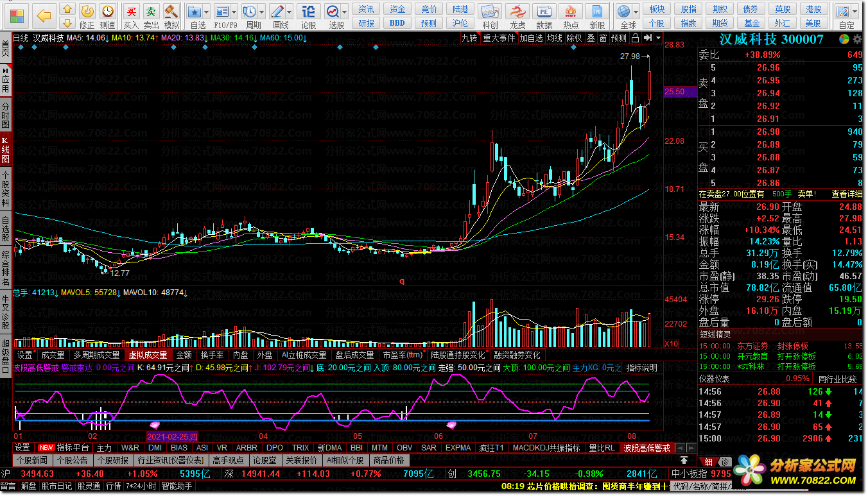Toggle the 叠 overlay chart option

click(x=591, y=38)
